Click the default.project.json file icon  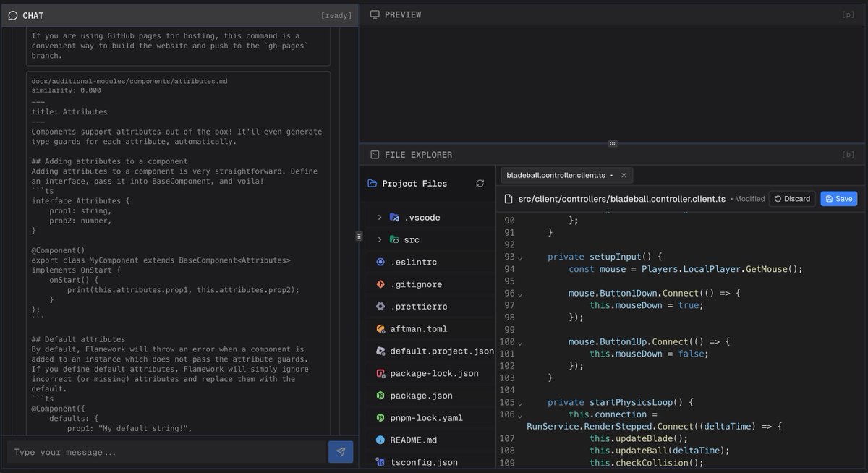point(380,351)
